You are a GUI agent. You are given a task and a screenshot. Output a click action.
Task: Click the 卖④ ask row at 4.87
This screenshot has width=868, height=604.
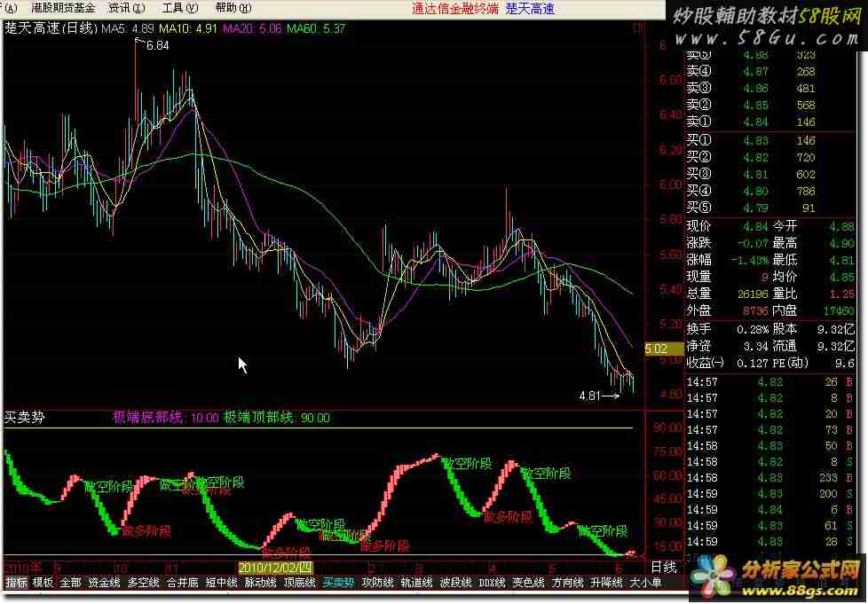click(770, 71)
